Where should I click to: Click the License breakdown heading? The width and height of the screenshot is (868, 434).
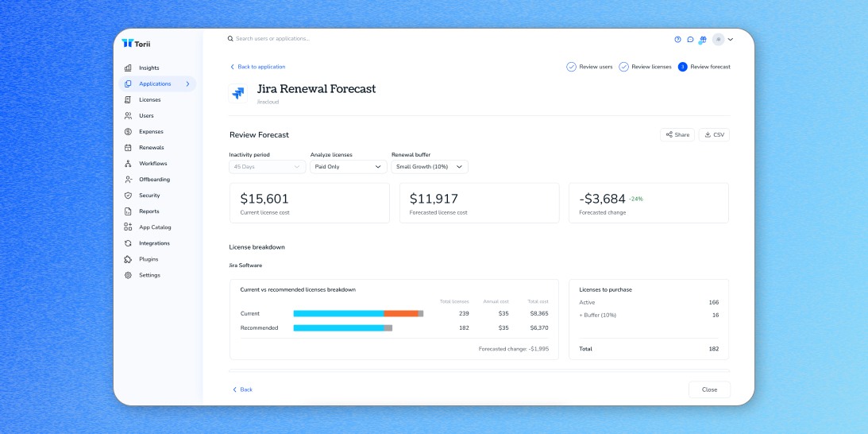click(x=257, y=247)
